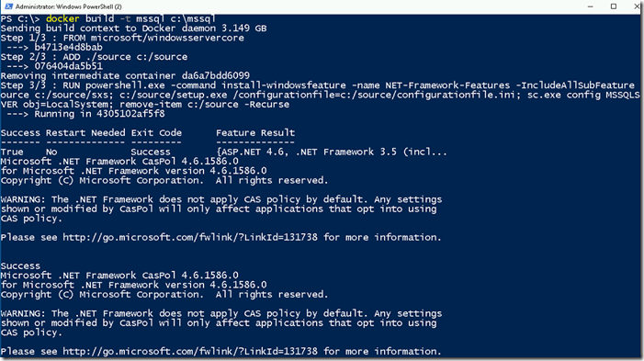The width and height of the screenshot is (644, 361).
Task: Click the 'Restart Needed' column header
Action: tap(85, 133)
